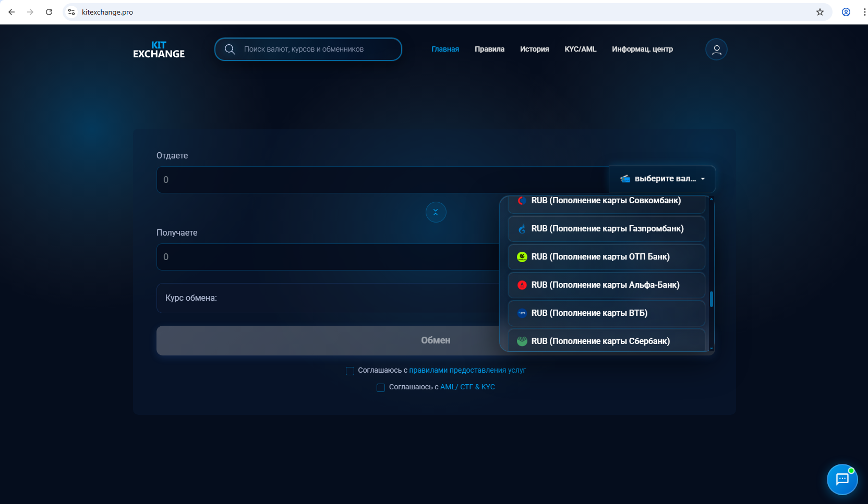Screen dimensions: 868x504
Task: Agree to service rules checkbox
Action: [x=350, y=371]
